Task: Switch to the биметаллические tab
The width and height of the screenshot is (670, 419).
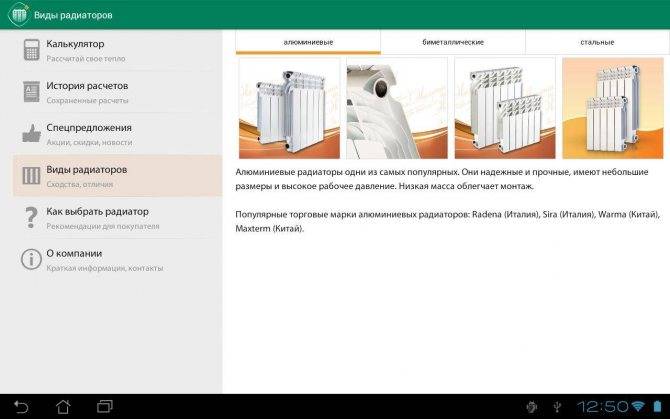Action: 453,42
